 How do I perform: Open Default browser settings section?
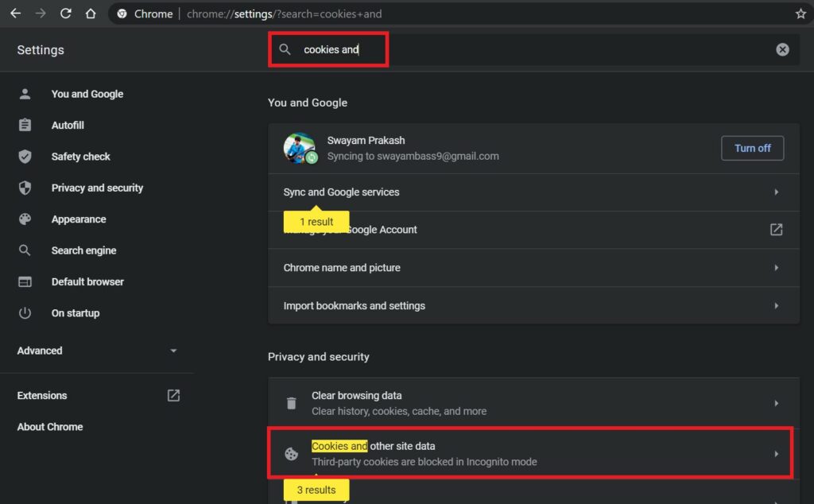pos(87,282)
